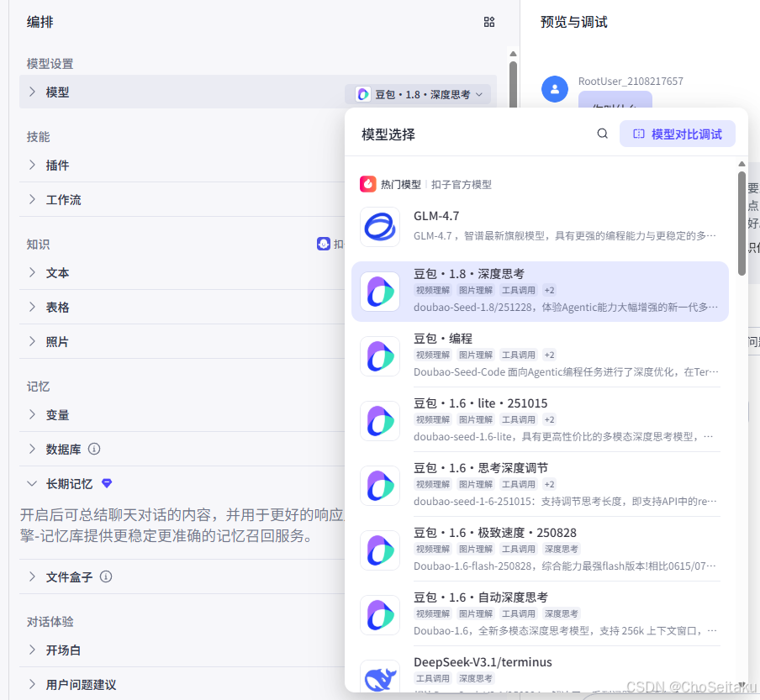Screen dimensions: 760x700
Task: Click the 扣子 robot icon in 知识 section
Action: tap(324, 244)
